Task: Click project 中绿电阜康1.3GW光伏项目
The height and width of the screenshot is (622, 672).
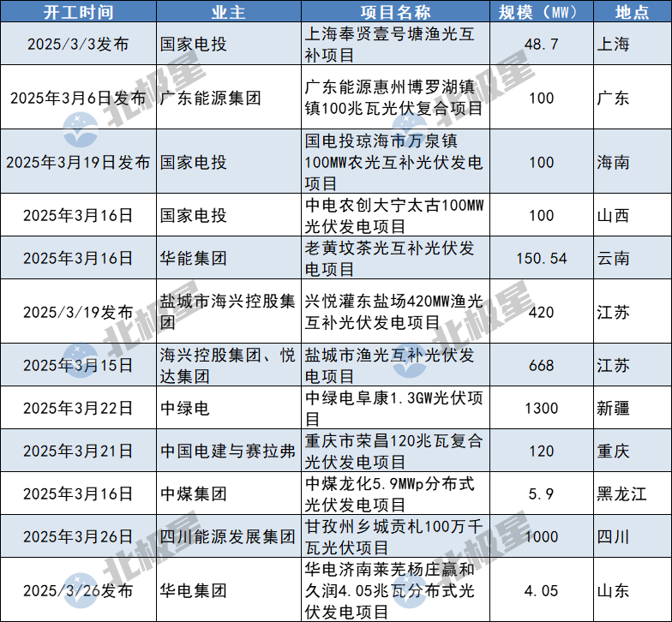Action: pyautogui.click(x=394, y=408)
